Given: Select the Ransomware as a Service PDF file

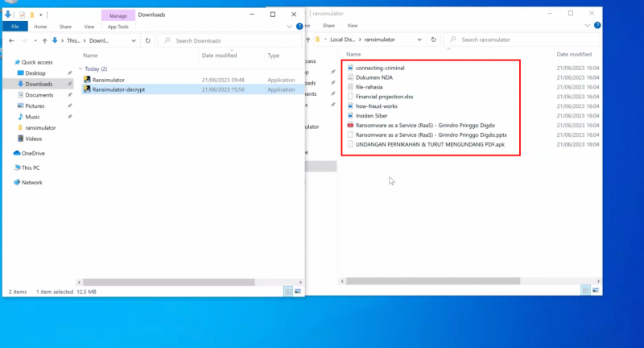Looking at the screenshot, I should point(425,126).
